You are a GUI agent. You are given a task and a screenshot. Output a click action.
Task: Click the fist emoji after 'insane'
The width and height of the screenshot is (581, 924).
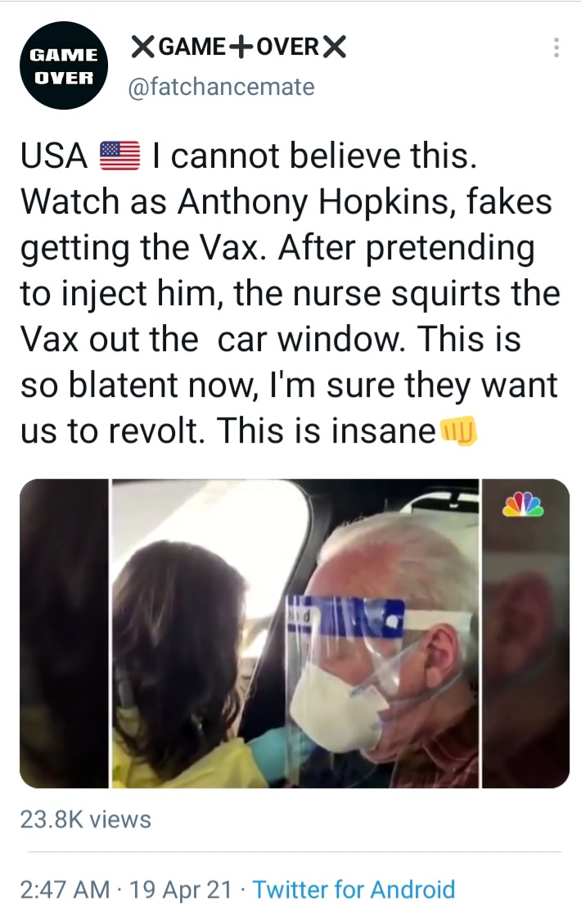(x=458, y=430)
